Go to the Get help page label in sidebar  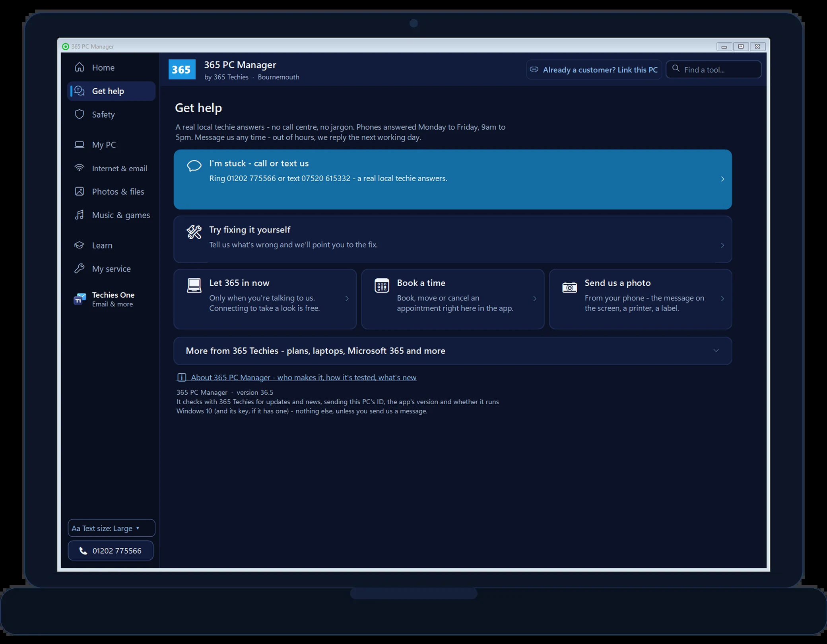tap(108, 91)
